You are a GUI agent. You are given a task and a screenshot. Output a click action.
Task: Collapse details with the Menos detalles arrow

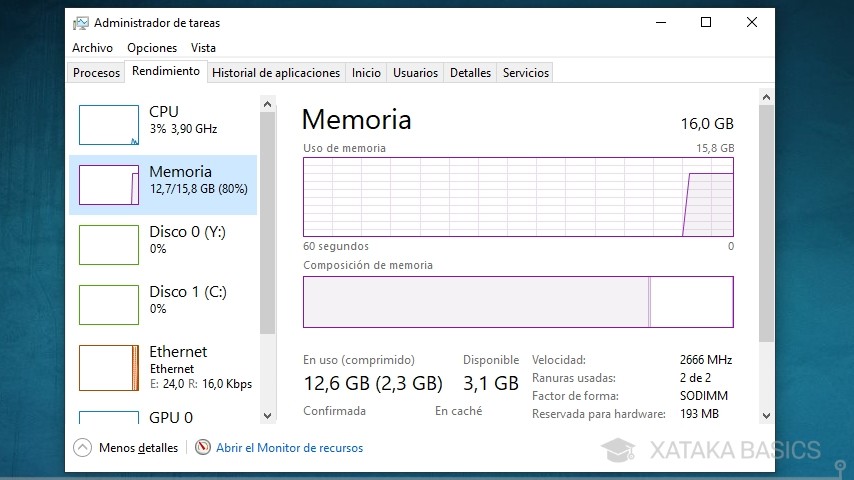pyautogui.click(x=83, y=448)
